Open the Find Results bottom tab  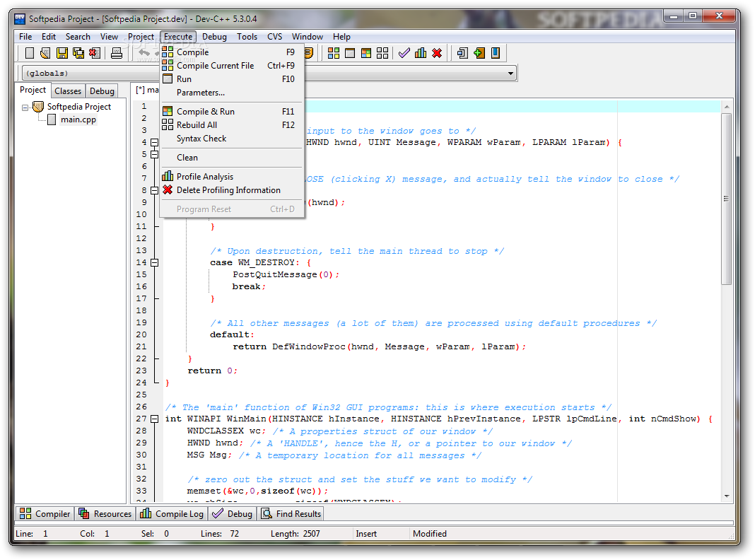click(291, 514)
